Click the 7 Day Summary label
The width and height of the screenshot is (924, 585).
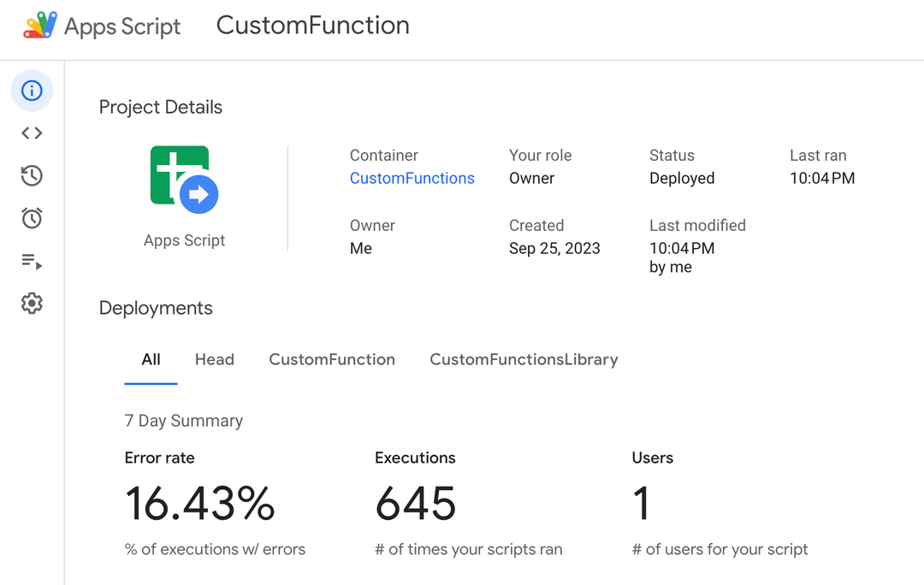[184, 421]
